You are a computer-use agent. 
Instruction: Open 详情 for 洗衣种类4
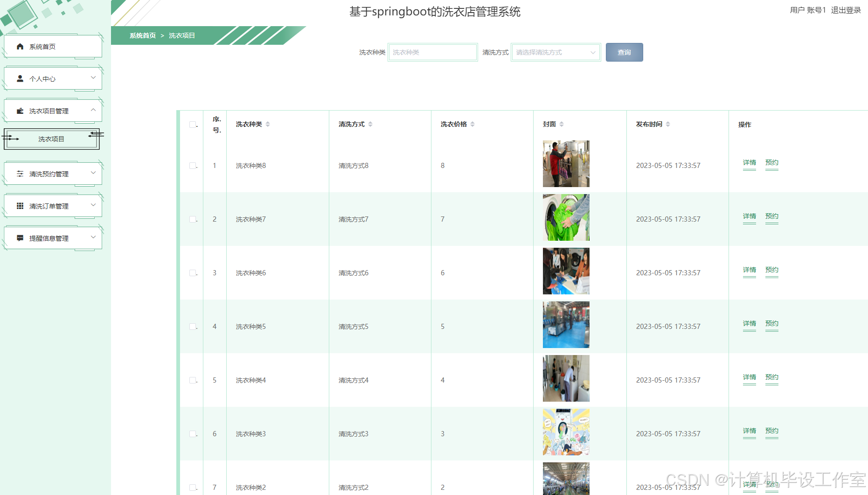tap(750, 377)
